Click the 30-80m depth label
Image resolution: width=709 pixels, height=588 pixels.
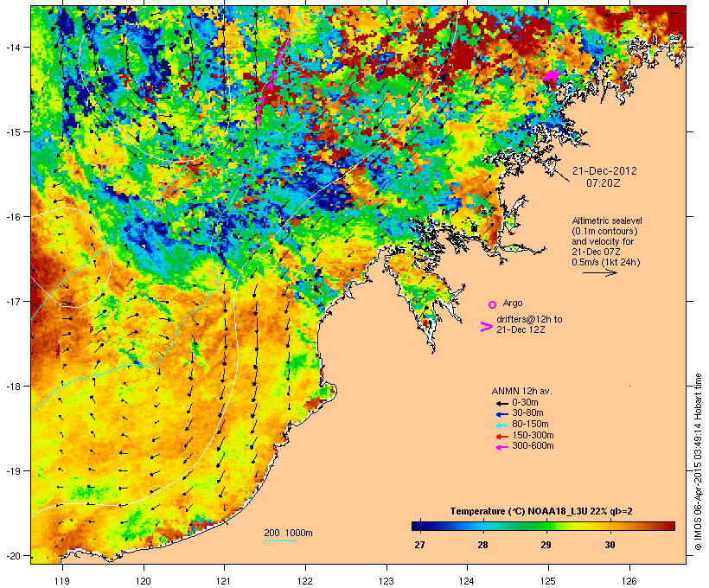click(x=527, y=413)
